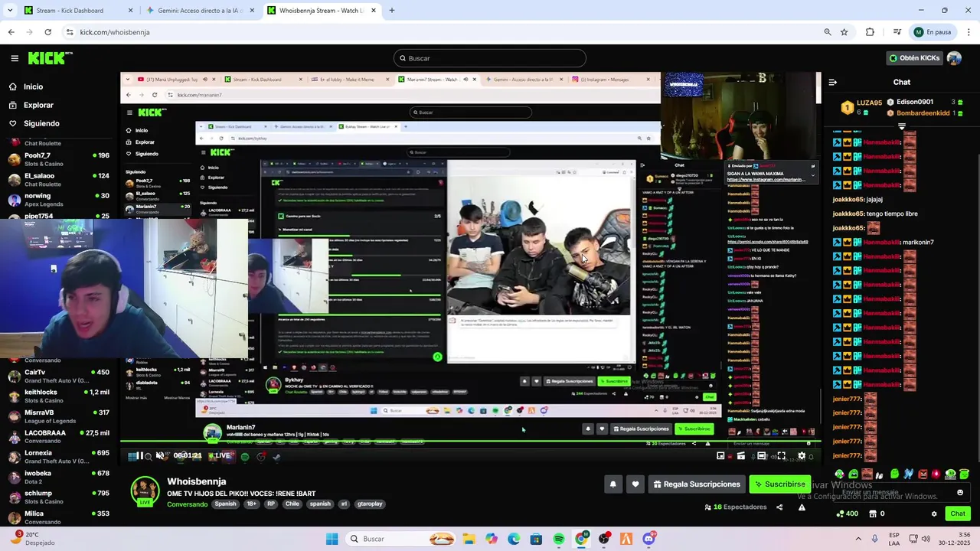This screenshot has width=980, height=551.
Task: Open Windows Start menu
Action: [332, 539]
